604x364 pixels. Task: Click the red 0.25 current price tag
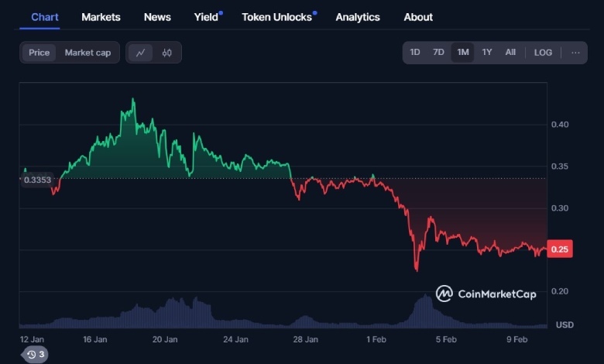560,249
